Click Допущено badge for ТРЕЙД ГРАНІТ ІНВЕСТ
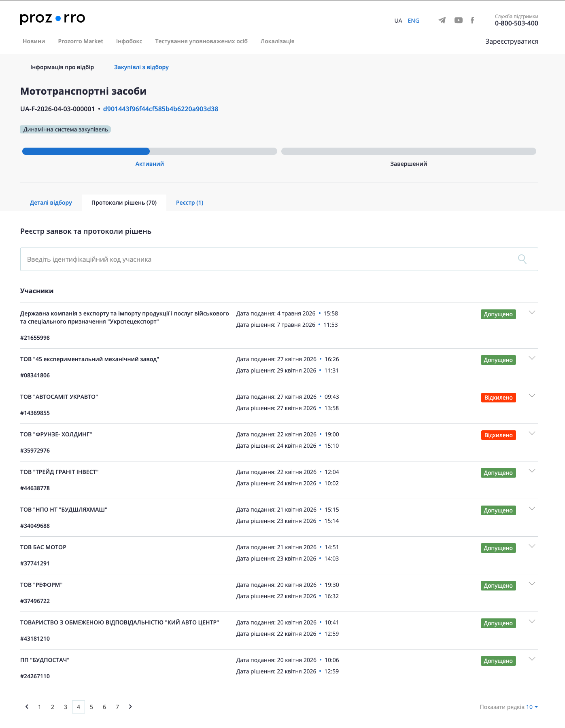565x728 pixels. [x=498, y=473]
